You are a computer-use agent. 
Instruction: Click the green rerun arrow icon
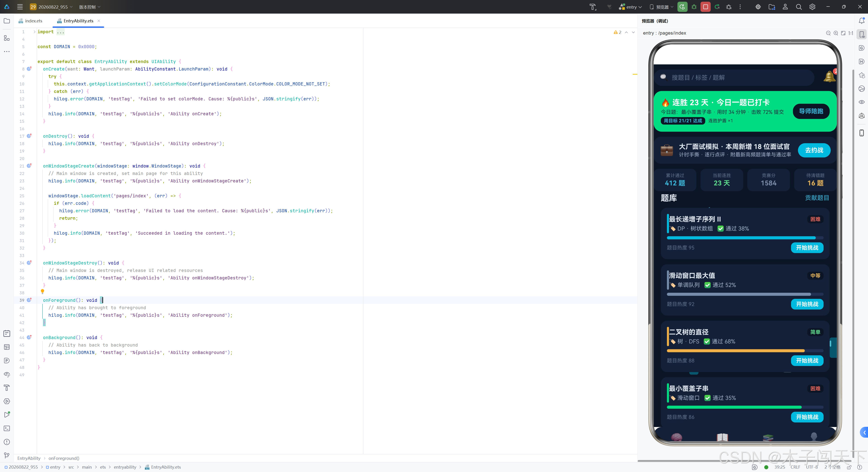coord(717,7)
